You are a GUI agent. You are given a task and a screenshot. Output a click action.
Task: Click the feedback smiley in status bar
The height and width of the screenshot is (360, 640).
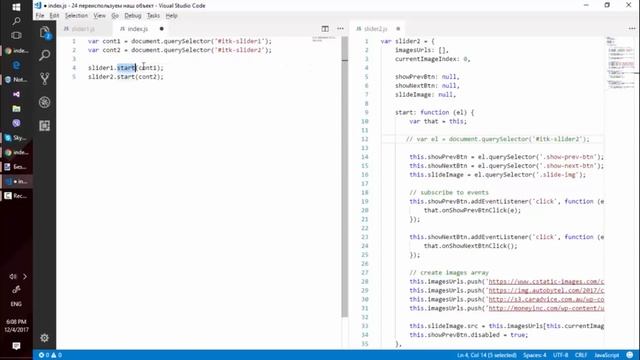(630, 355)
